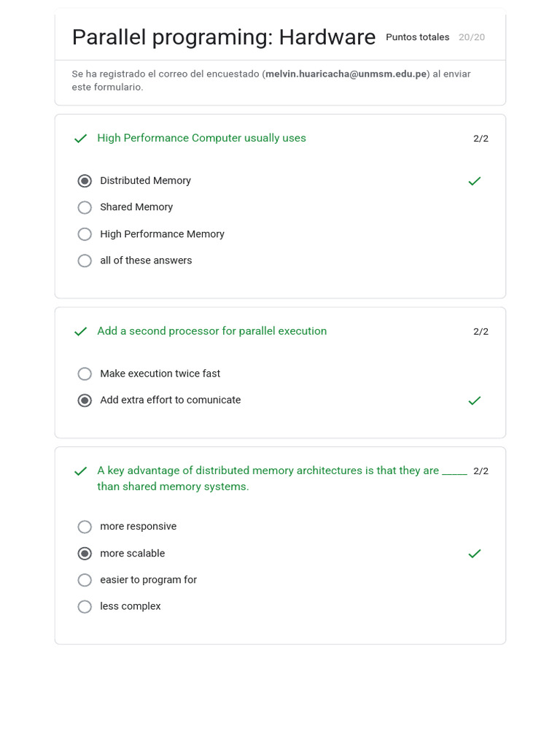Click the respondent email address
The height and width of the screenshot is (747, 560).
click(346, 74)
